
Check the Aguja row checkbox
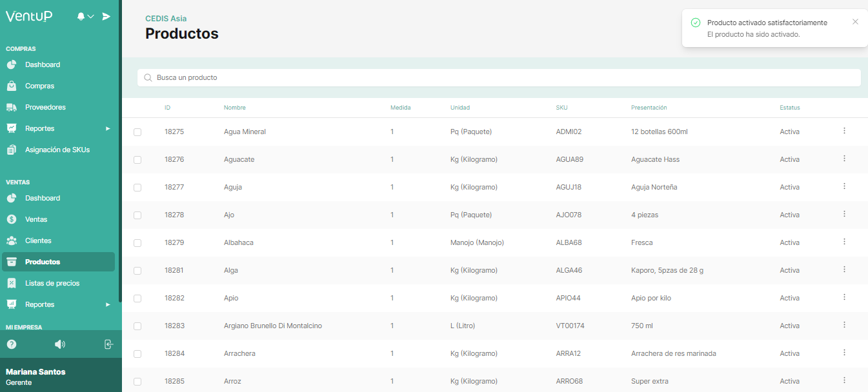[x=137, y=188]
